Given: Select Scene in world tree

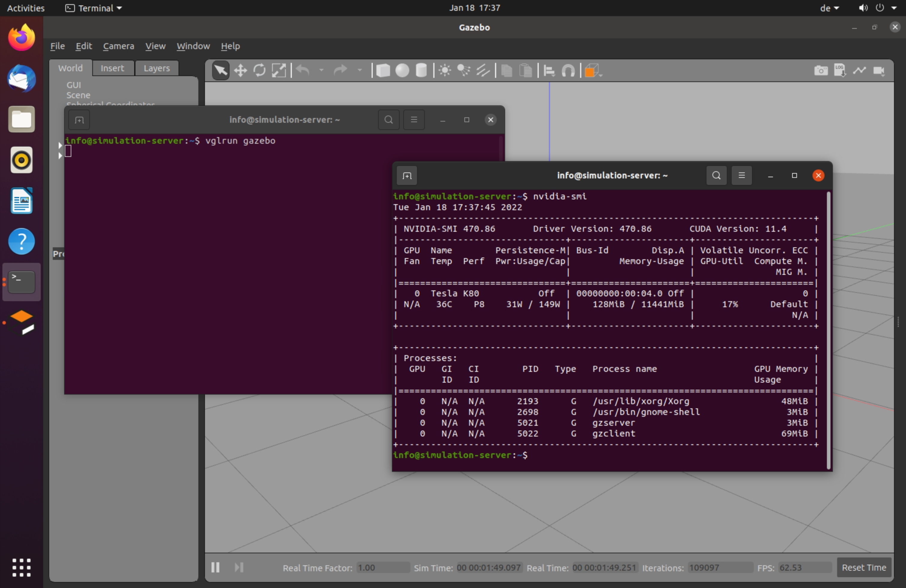Looking at the screenshot, I should (78, 95).
